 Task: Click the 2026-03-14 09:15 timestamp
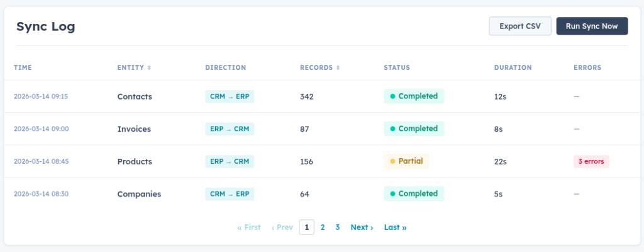[41, 96]
